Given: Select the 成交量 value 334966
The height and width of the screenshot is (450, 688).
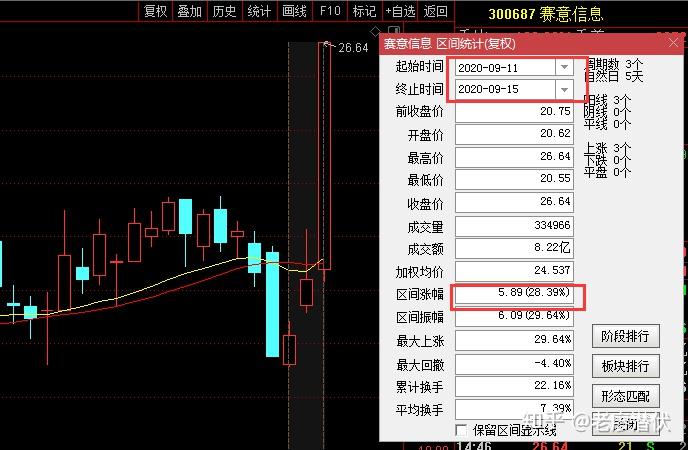Looking at the screenshot, I should pos(514,226).
